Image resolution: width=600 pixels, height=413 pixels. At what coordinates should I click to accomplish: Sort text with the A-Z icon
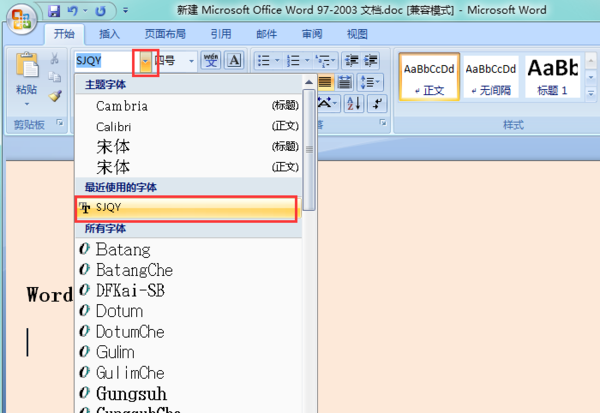pyautogui.click(x=354, y=103)
